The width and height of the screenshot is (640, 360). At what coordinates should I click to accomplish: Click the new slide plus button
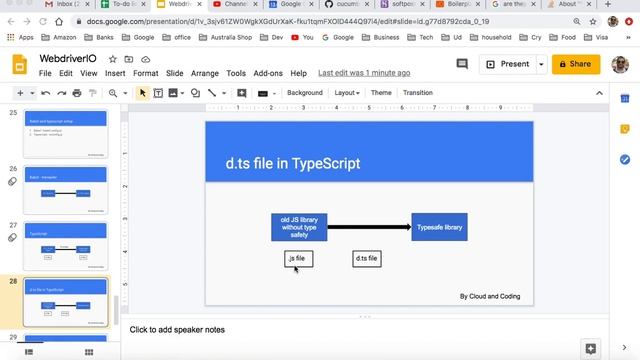[20, 93]
